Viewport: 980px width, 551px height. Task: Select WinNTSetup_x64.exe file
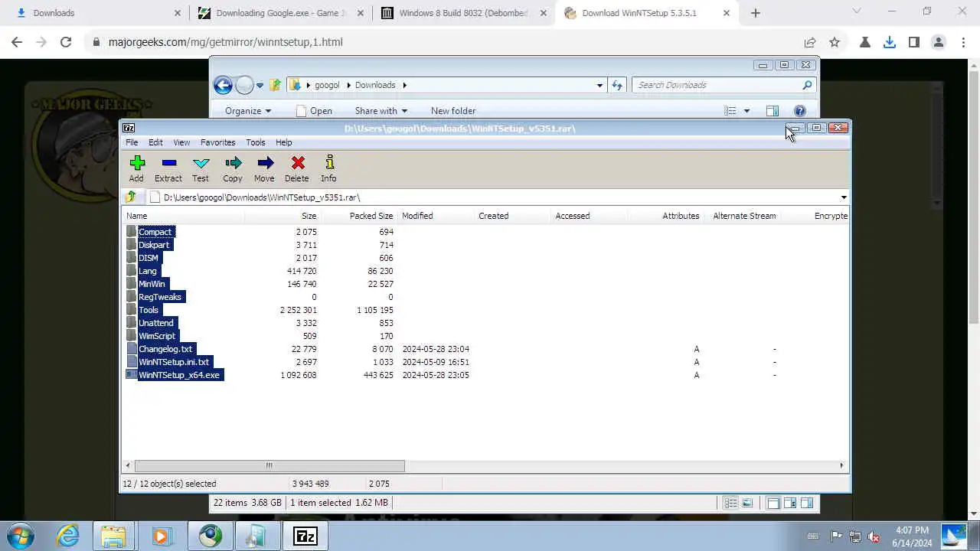[x=178, y=375]
